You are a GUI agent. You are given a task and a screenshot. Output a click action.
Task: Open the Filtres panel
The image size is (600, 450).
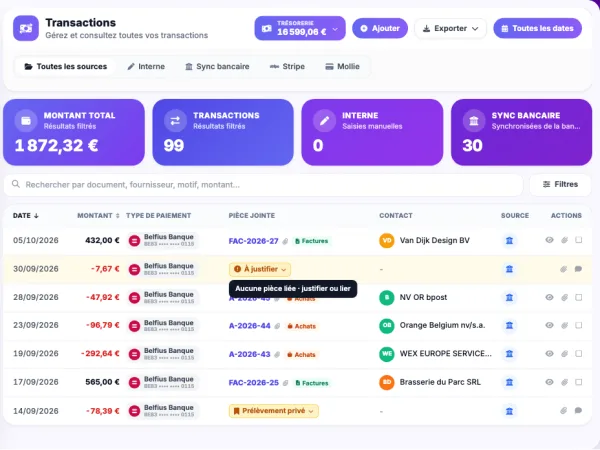coord(560,184)
